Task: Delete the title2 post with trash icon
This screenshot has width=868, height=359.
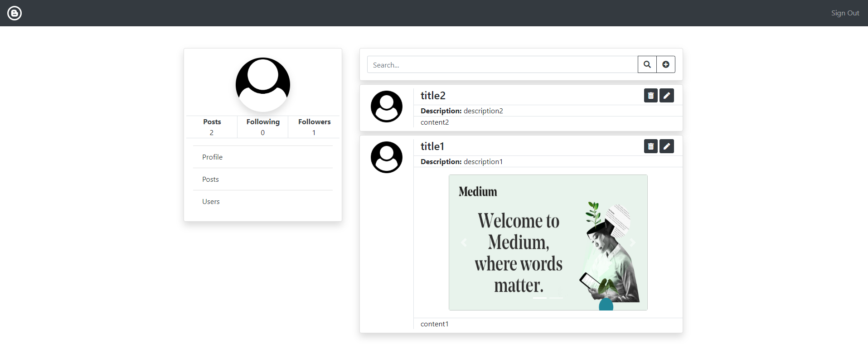Action: [x=651, y=96]
